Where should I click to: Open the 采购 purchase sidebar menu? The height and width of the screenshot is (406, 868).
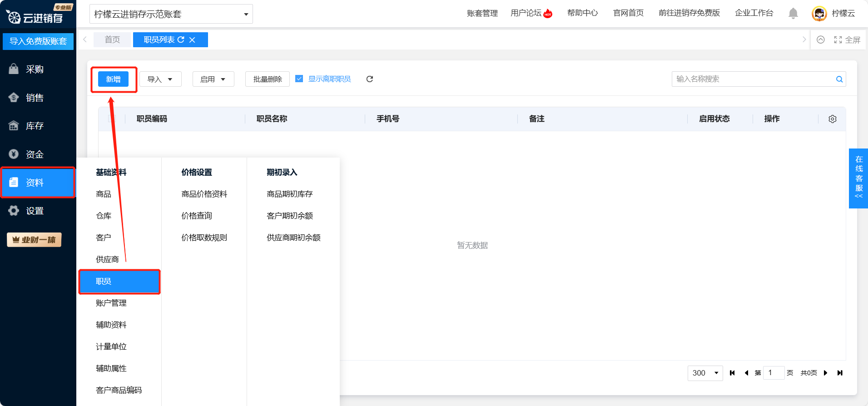pos(38,69)
